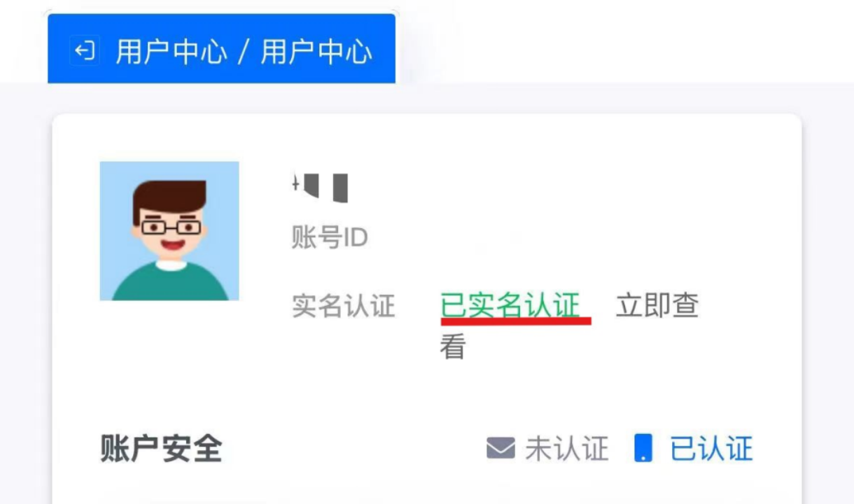Click the exit arrow icon in breadcrumb

click(x=84, y=52)
